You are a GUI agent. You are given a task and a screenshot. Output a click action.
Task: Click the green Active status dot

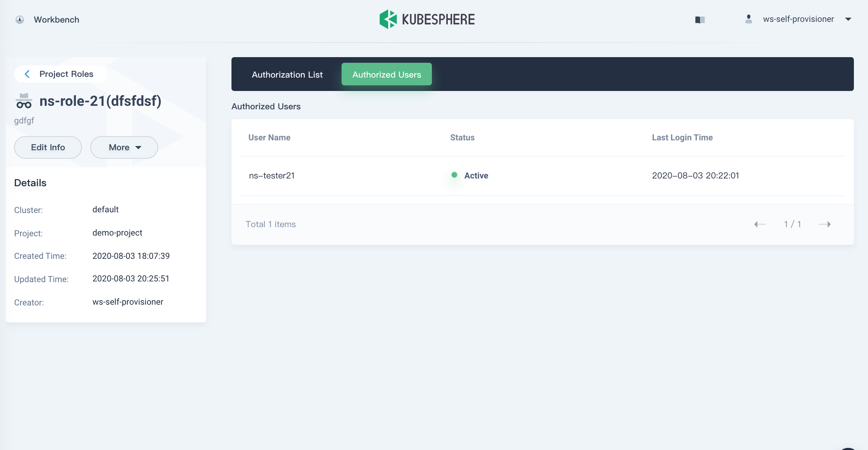(455, 175)
